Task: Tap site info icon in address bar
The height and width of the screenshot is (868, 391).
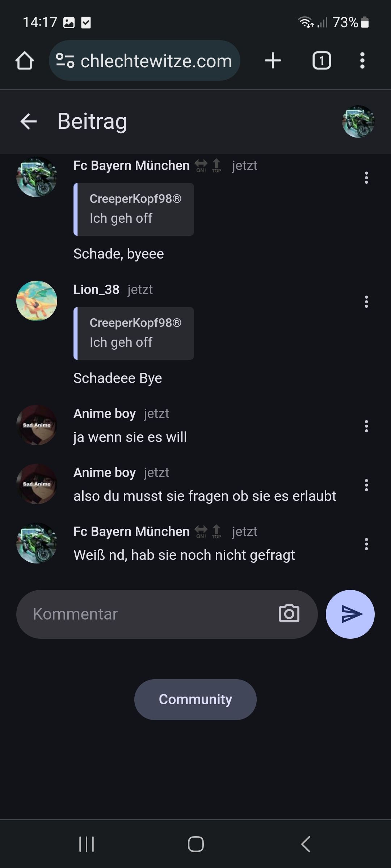Action: click(x=65, y=60)
